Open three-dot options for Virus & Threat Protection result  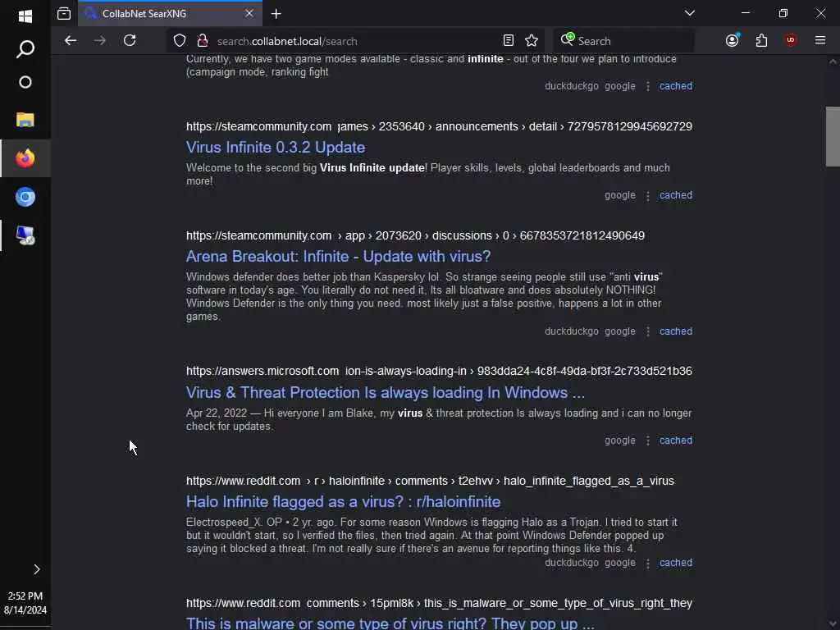(x=648, y=441)
